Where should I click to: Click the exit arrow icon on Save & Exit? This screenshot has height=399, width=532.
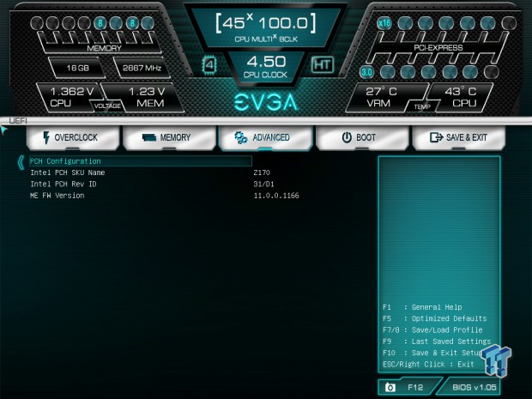[436, 137]
